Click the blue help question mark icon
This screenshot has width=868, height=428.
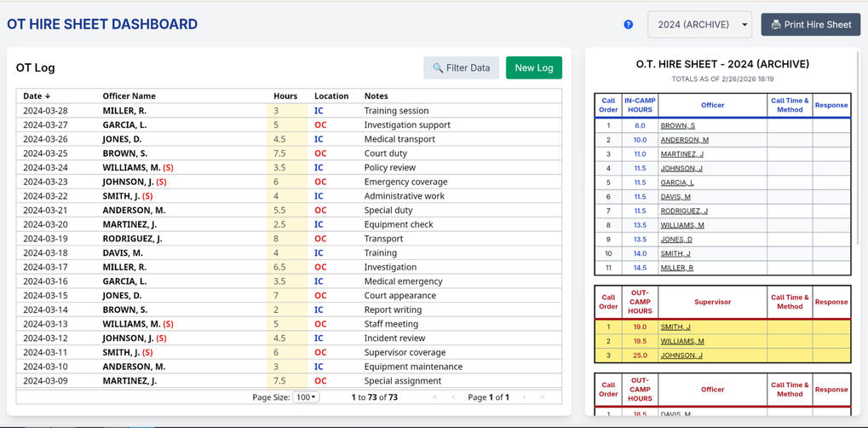tap(629, 25)
